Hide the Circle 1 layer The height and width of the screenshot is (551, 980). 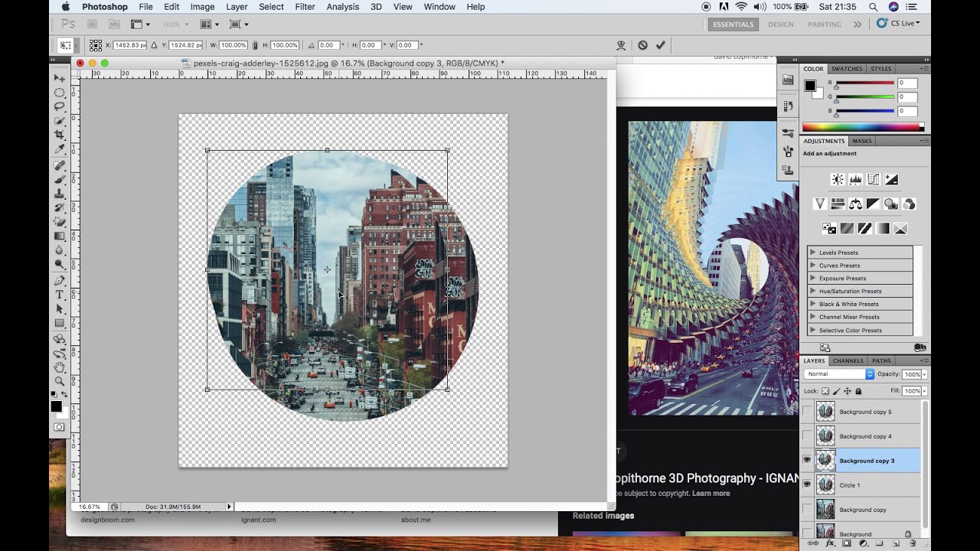[x=806, y=485]
